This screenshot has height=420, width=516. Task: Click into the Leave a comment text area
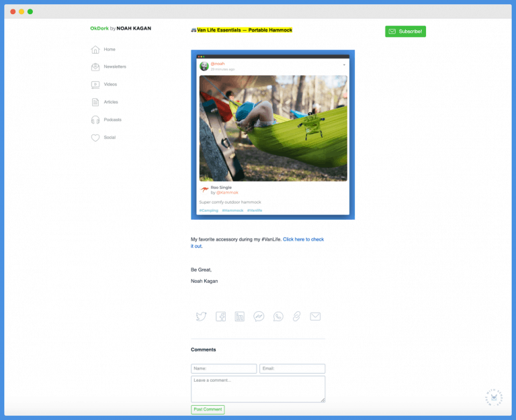258,389
